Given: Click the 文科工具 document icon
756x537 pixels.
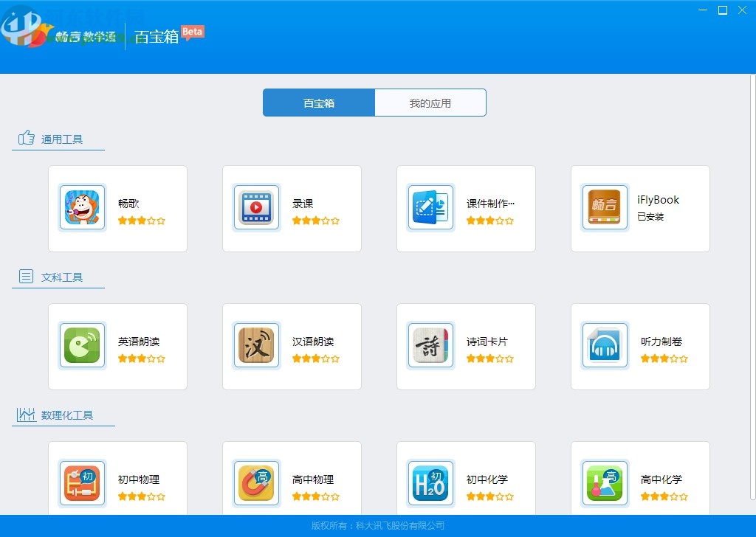Looking at the screenshot, I should coord(26,277).
